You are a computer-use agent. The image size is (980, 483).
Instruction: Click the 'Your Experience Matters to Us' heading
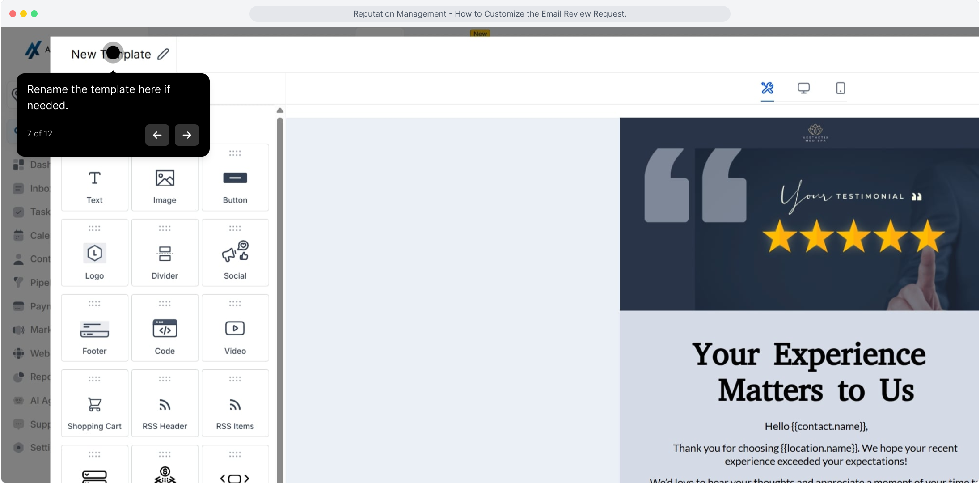pyautogui.click(x=809, y=372)
